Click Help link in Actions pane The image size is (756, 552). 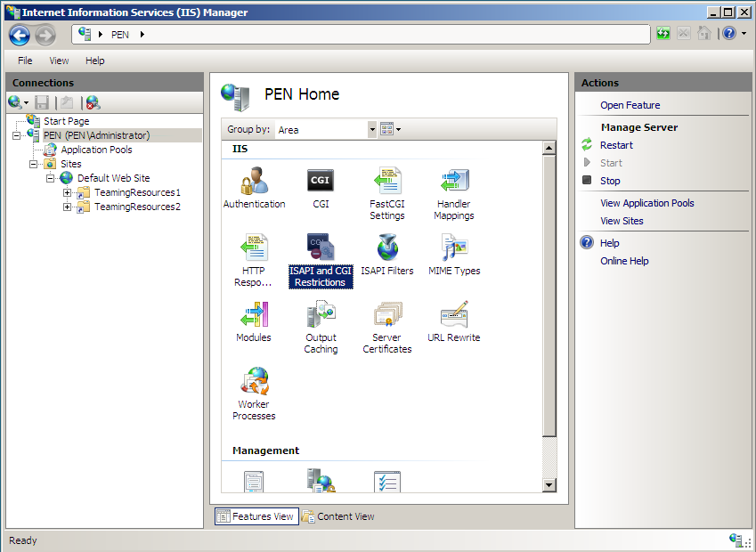click(609, 243)
